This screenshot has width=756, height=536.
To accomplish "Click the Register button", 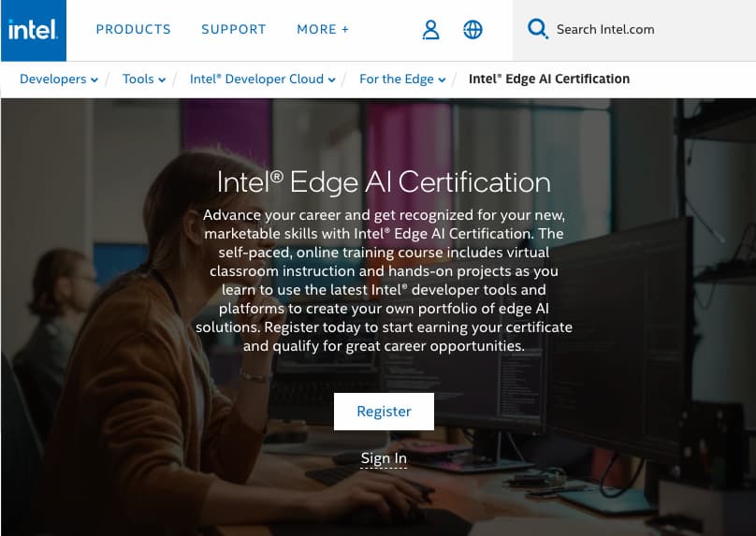I will [384, 412].
